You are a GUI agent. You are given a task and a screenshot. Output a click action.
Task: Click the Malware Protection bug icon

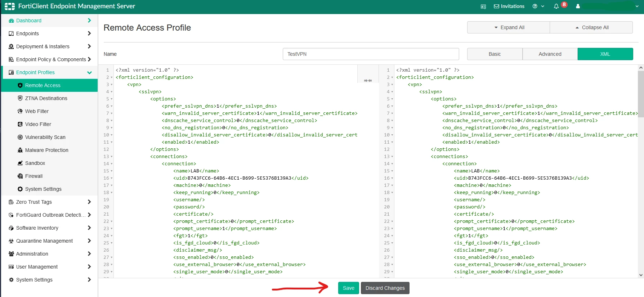20,150
